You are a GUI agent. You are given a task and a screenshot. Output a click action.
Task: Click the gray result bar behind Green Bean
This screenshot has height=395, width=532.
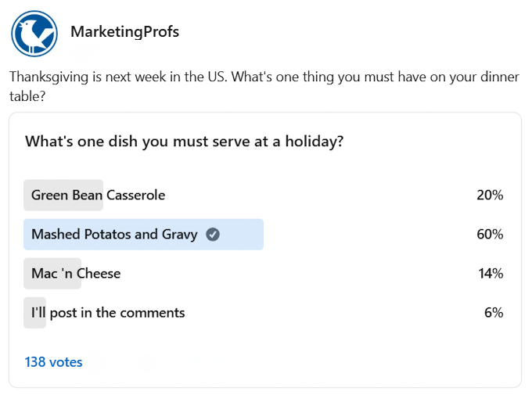point(63,196)
